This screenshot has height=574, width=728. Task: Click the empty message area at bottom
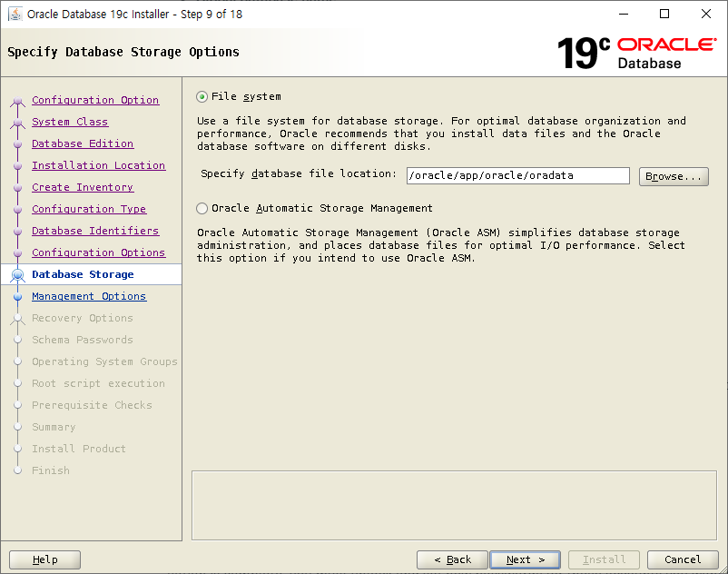click(x=454, y=505)
